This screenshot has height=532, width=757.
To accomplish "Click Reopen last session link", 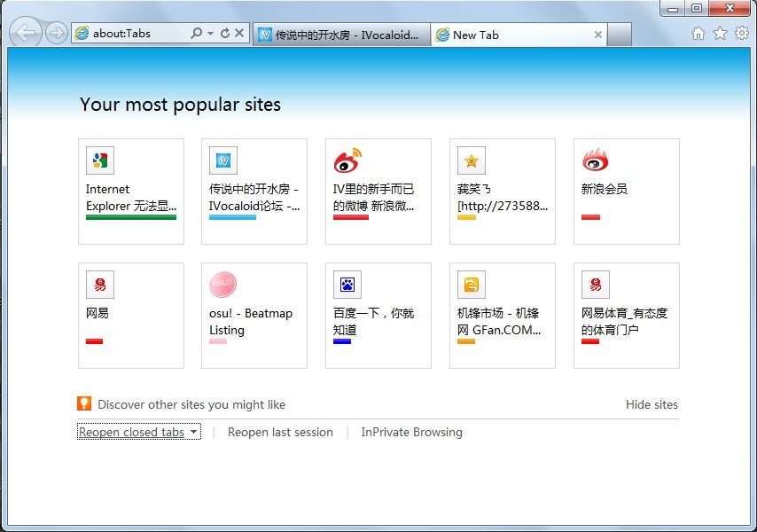I will (280, 432).
